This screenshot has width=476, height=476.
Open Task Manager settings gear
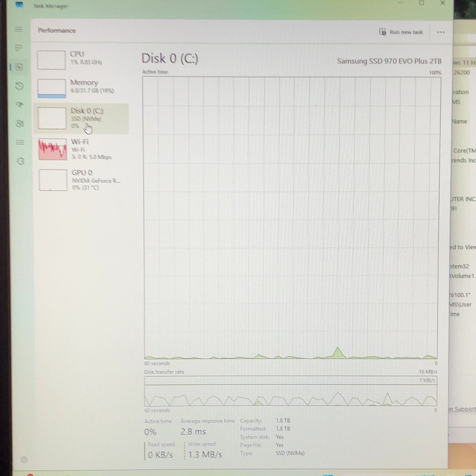(x=24, y=460)
